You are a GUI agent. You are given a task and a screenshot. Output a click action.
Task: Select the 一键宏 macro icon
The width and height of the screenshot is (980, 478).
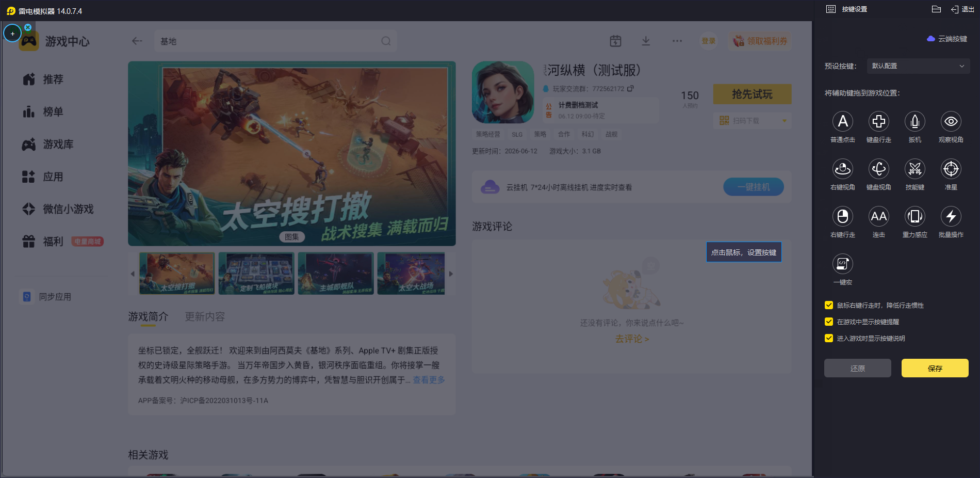click(843, 264)
